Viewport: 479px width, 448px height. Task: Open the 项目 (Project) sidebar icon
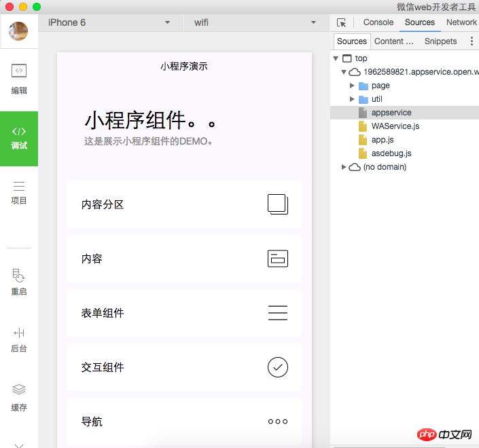pyautogui.click(x=19, y=193)
